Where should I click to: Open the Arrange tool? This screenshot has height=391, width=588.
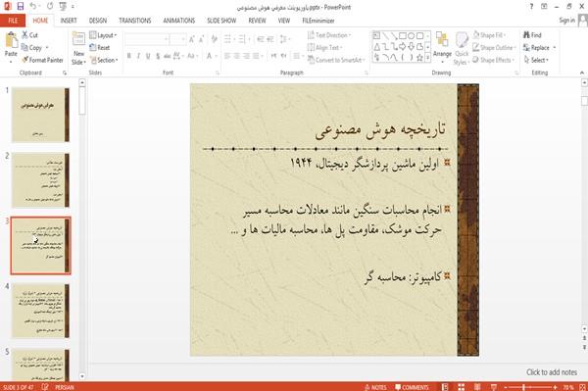(442, 47)
